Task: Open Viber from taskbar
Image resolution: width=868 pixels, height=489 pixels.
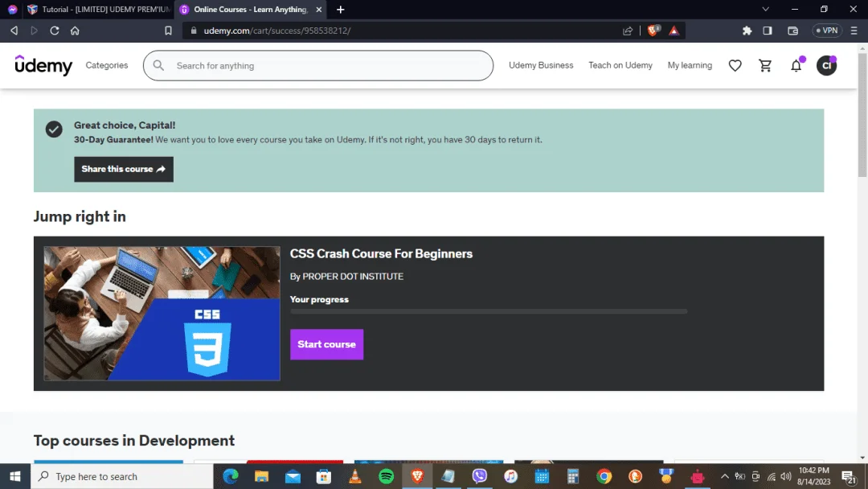Action: click(x=479, y=476)
